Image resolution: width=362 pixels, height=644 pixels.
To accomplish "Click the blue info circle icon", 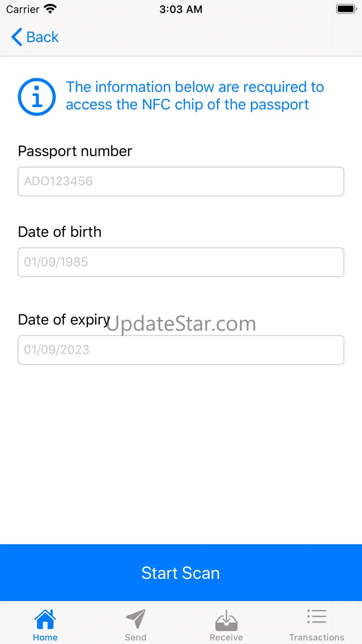I will tap(37, 97).
